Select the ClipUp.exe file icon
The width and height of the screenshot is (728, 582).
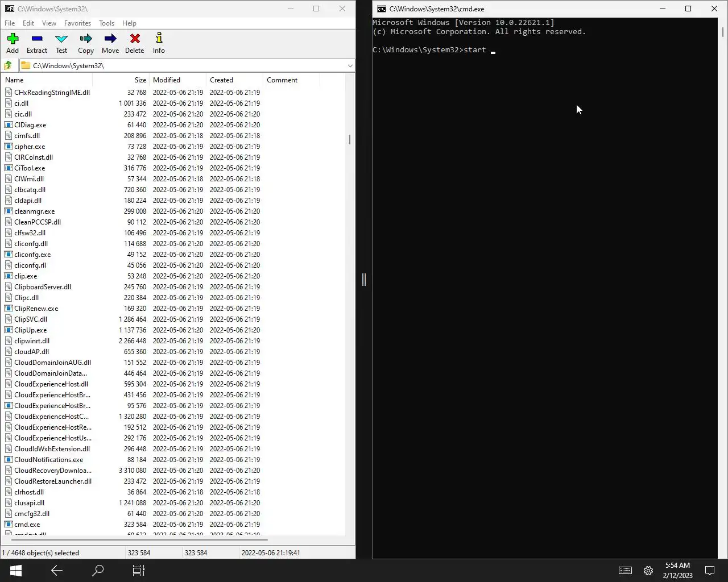[x=9, y=330]
